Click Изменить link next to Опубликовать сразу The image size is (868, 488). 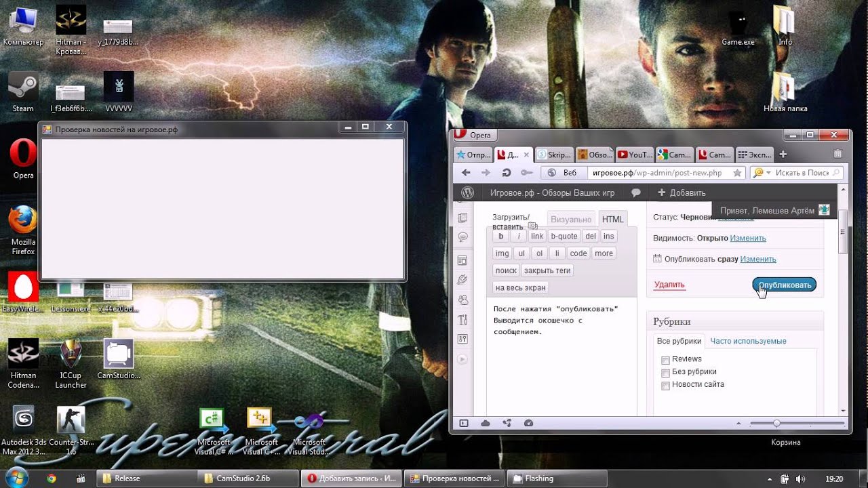(758, 259)
